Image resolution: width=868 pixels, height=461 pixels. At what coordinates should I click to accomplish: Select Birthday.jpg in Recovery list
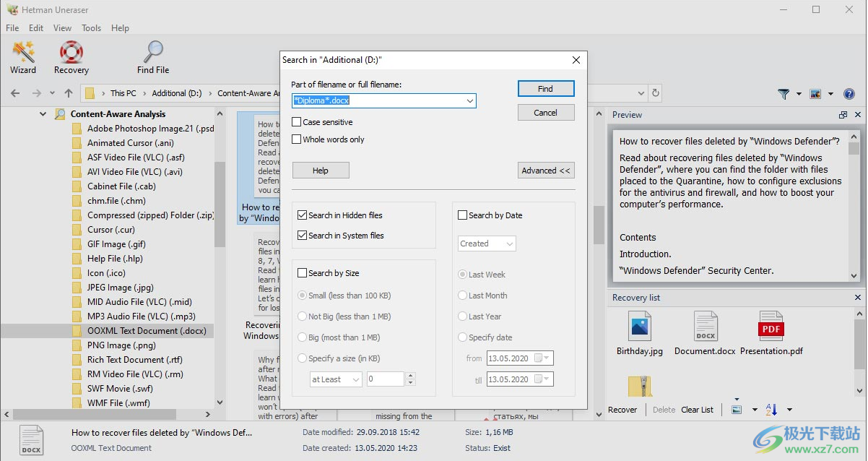tap(639, 334)
